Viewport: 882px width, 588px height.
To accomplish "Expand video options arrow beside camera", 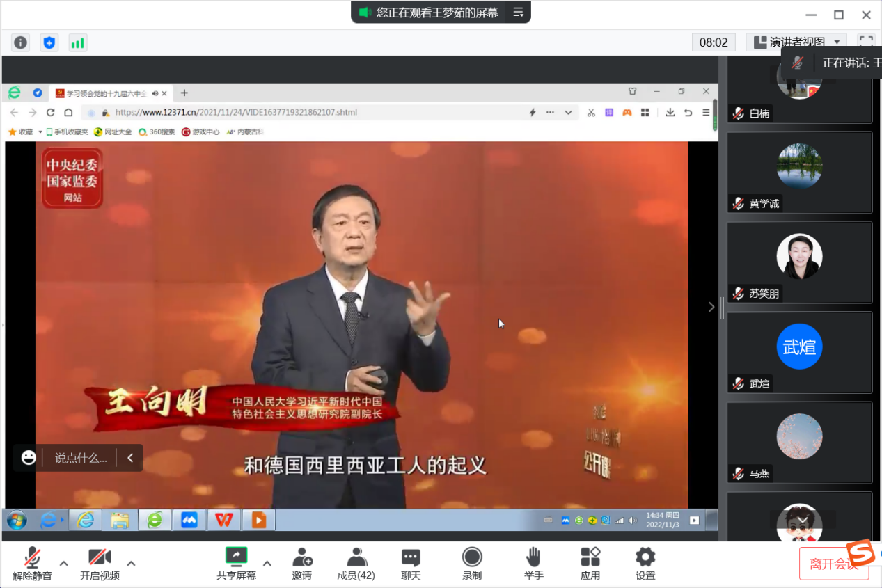I will (x=131, y=563).
